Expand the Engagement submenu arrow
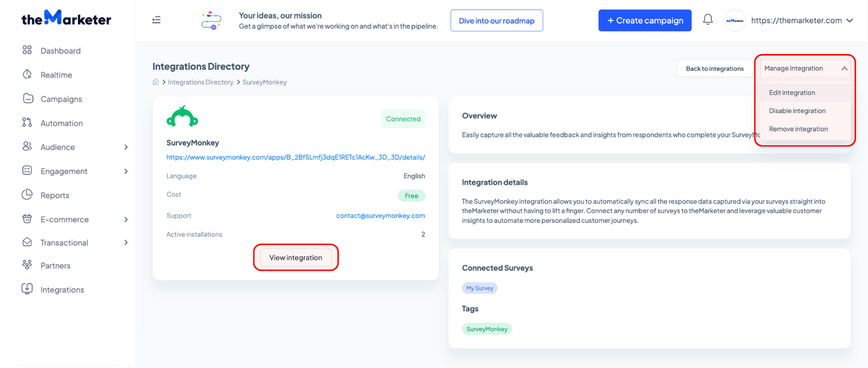Screen dimensions: 868x368 click(126, 171)
